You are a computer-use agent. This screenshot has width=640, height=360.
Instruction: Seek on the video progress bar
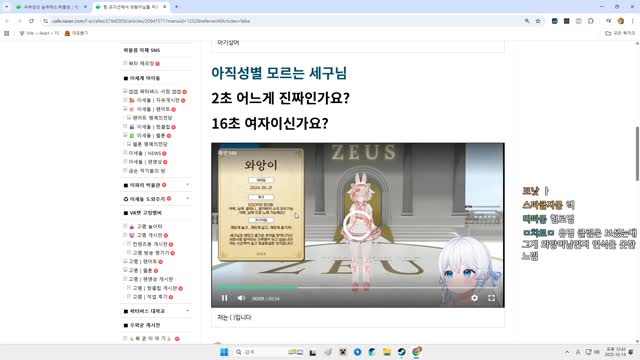358,288
